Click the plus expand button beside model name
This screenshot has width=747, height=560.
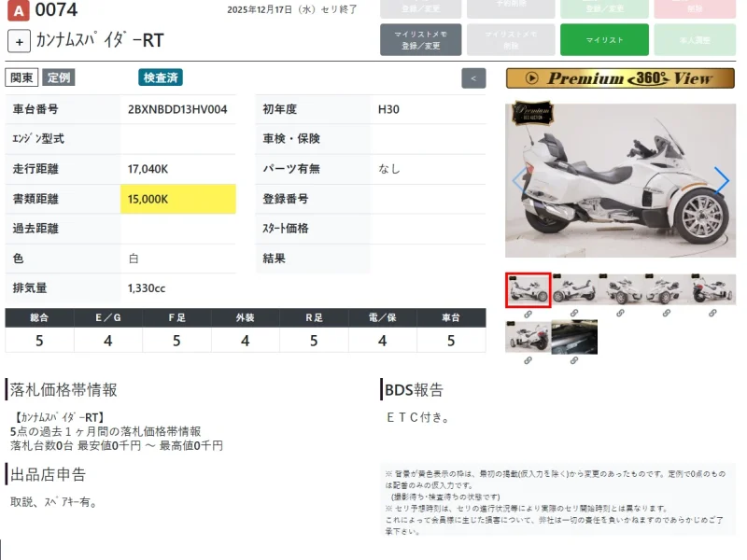coord(19,41)
